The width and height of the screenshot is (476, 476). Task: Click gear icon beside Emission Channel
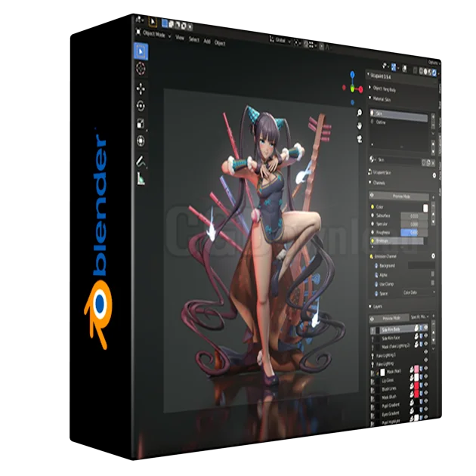point(433,256)
